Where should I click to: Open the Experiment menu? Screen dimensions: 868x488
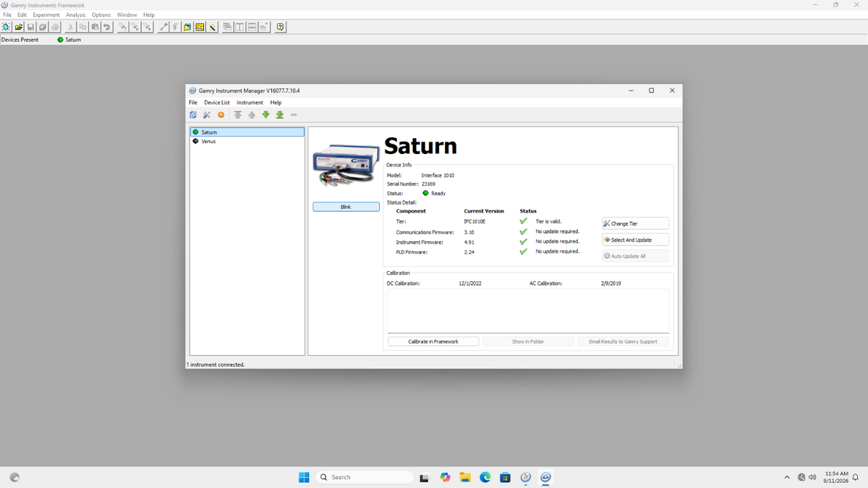tap(46, 14)
